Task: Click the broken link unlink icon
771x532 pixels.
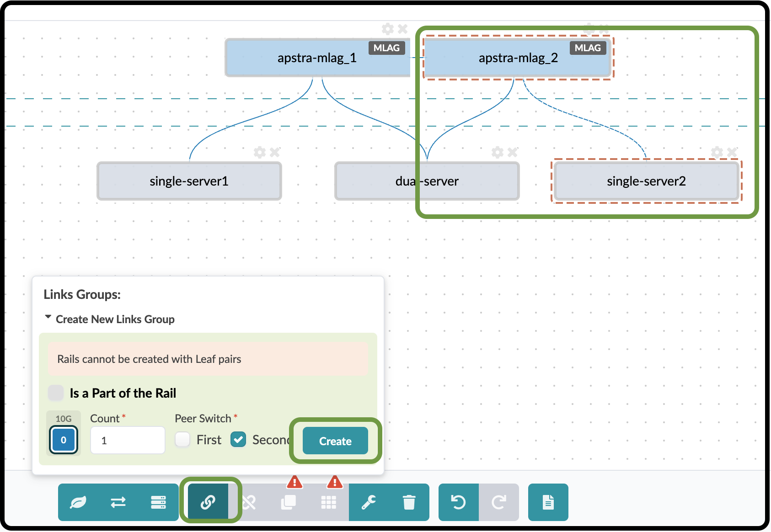Action: (248, 502)
